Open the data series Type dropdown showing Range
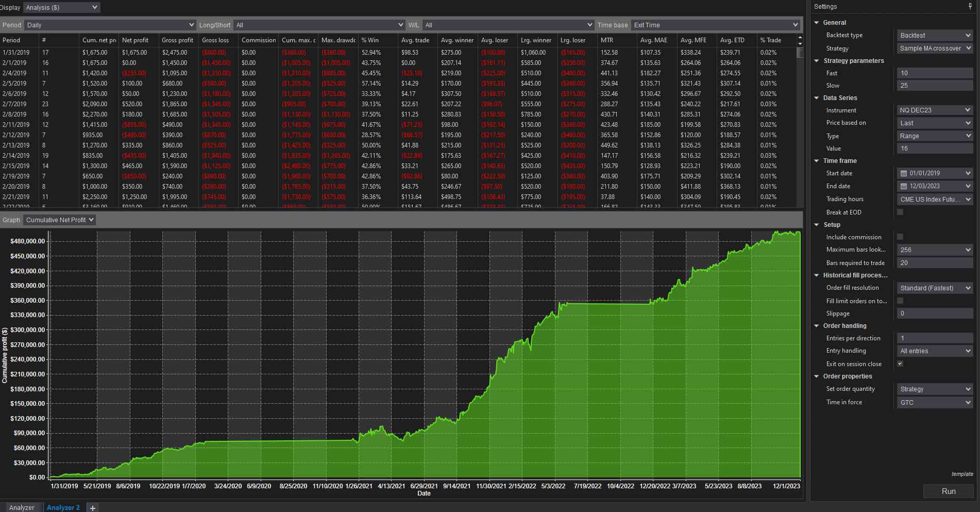Viewport: 980px width, 512px height. coord(935,136)
